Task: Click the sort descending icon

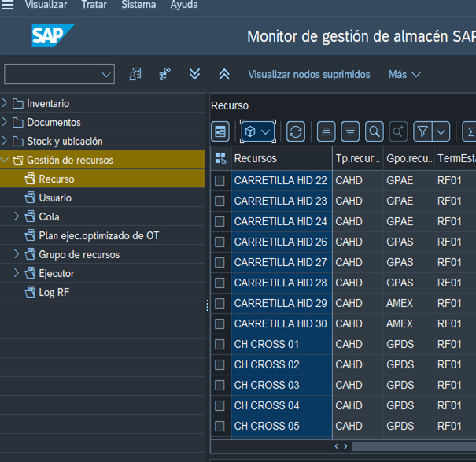Action: 350,131
